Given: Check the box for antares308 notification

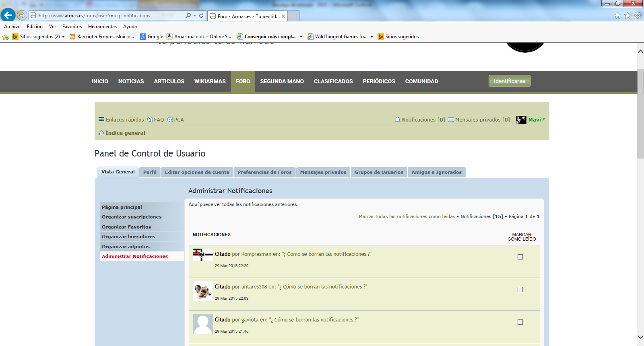Looking at the screenshot, I should (520, 290).
